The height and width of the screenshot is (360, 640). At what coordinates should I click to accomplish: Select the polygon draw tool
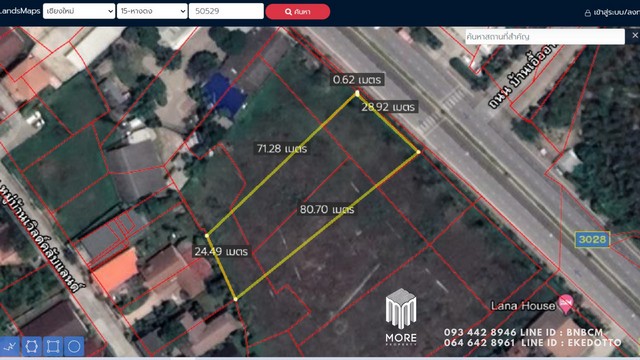(31, 346)
